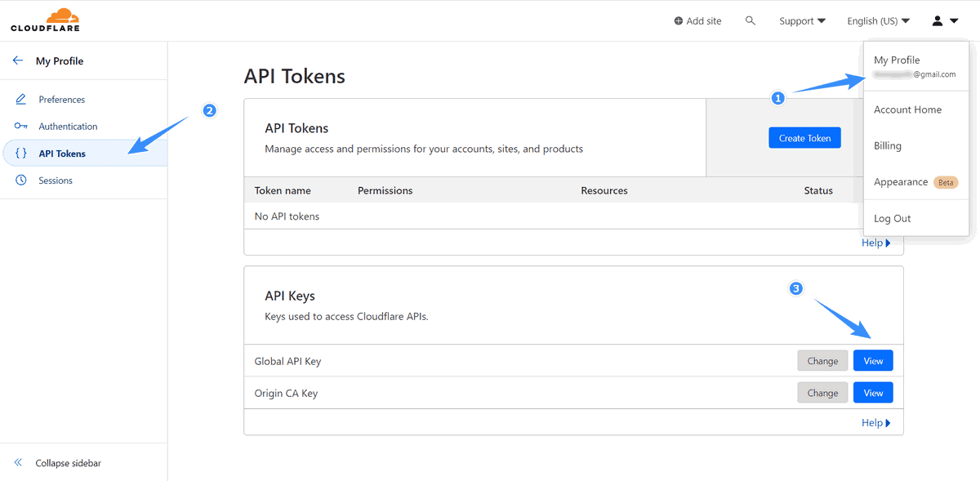
Task: Click the Permissions column header
Action: pyautogui.click(x=385, y=190)
